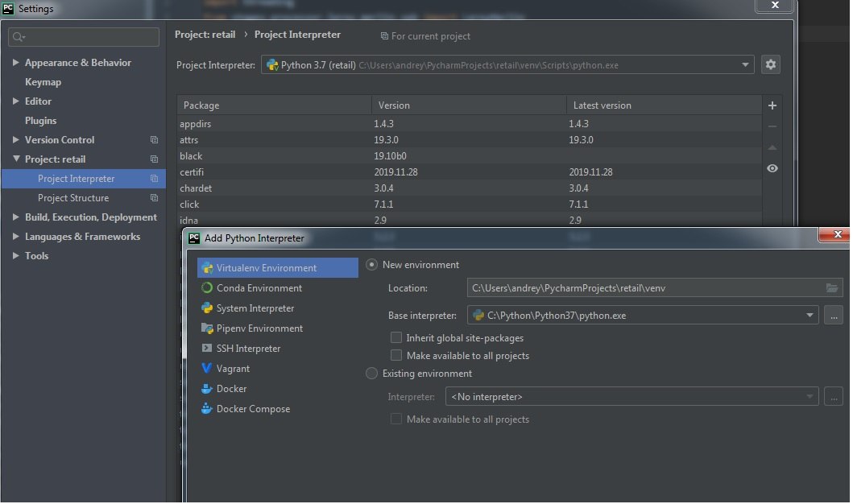Click the Settings search input field
The image size is (853, 504).
[x=85, y=37]
